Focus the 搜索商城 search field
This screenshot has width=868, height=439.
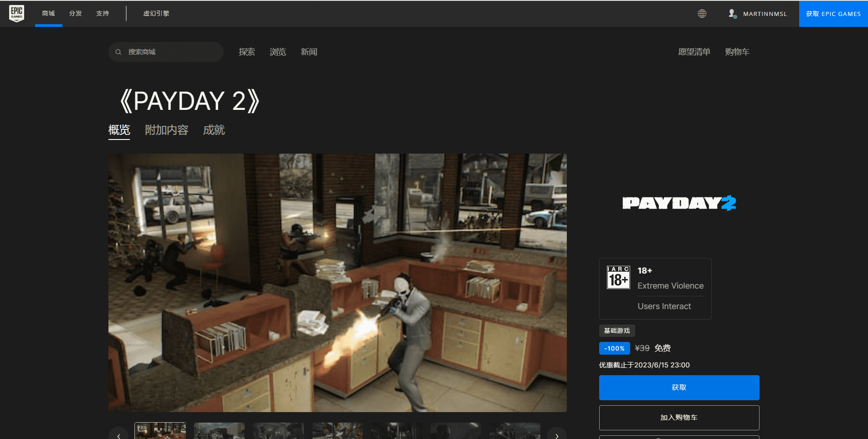[x=166, y=52]
